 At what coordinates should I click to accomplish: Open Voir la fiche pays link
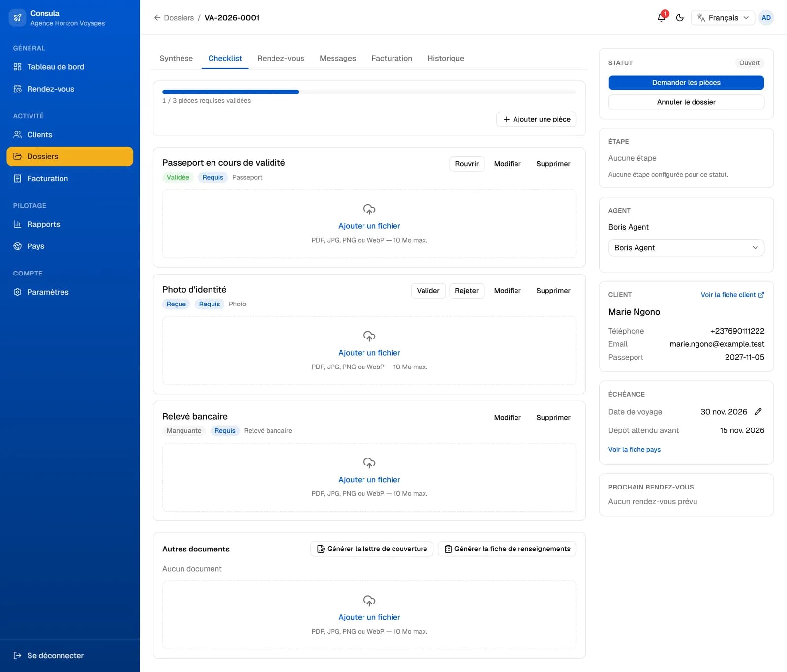(x=634, y=449)
